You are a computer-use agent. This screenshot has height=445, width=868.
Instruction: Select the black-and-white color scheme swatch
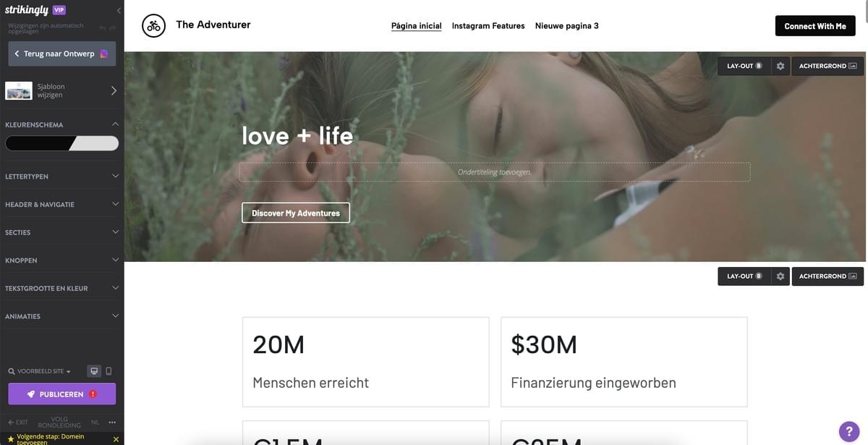coord(62,143)
